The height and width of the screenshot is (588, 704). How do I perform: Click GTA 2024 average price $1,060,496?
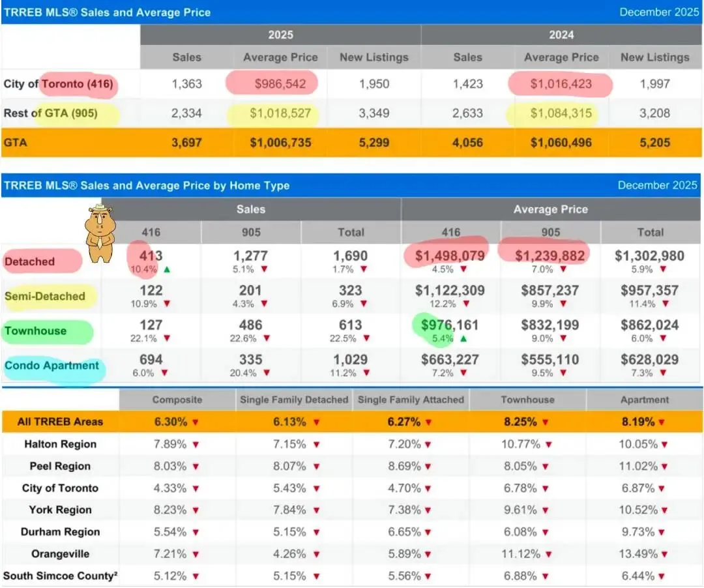coord(561,143)
